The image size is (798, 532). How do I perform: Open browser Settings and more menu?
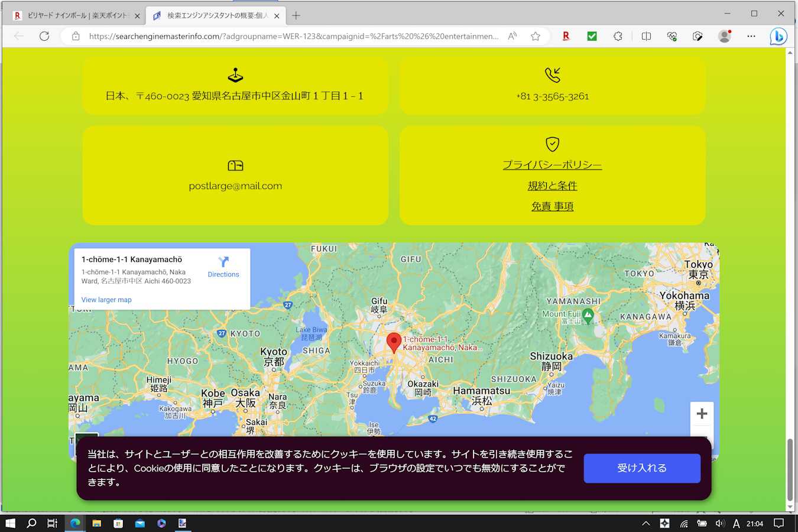(751, 36)
